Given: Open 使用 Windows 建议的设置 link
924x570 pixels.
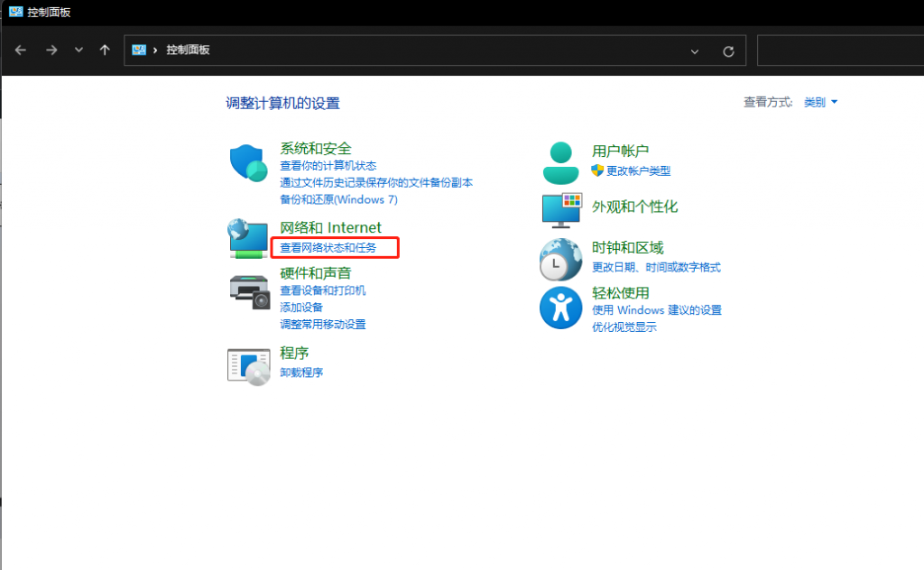Looking at the screenshot, I should point(657,310).
